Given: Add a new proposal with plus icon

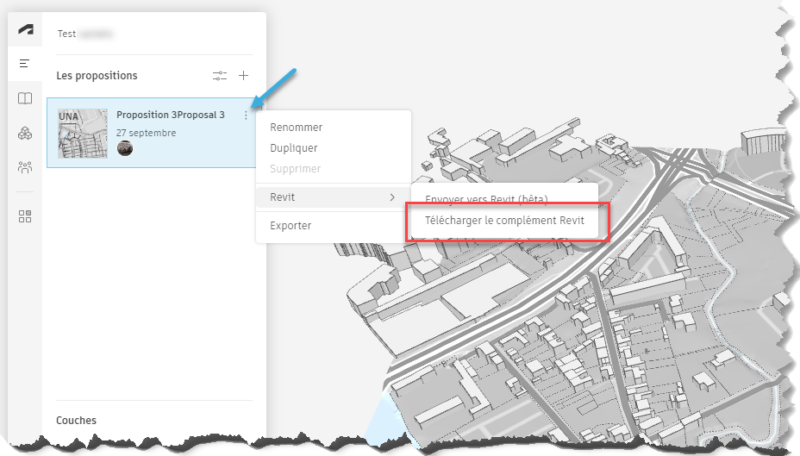Looking at the screenshot, I should click(x=243, y=76).
